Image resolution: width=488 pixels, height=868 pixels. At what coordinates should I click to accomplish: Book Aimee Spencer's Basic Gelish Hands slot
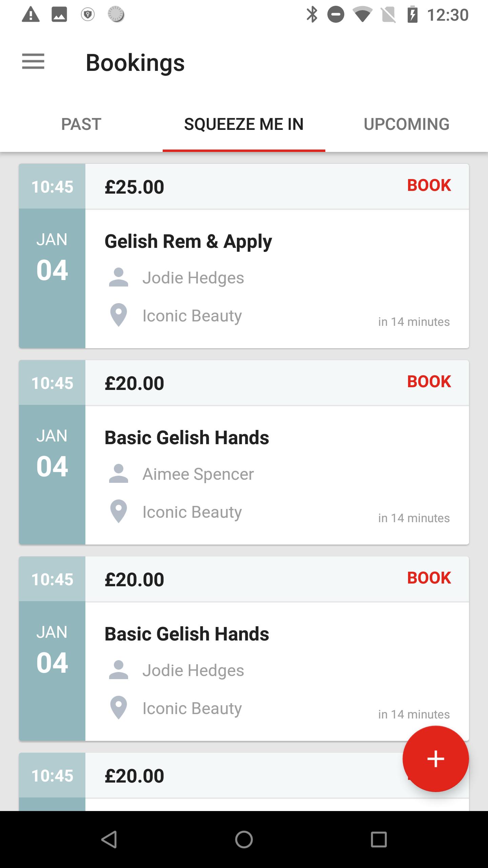pos(429,382)
